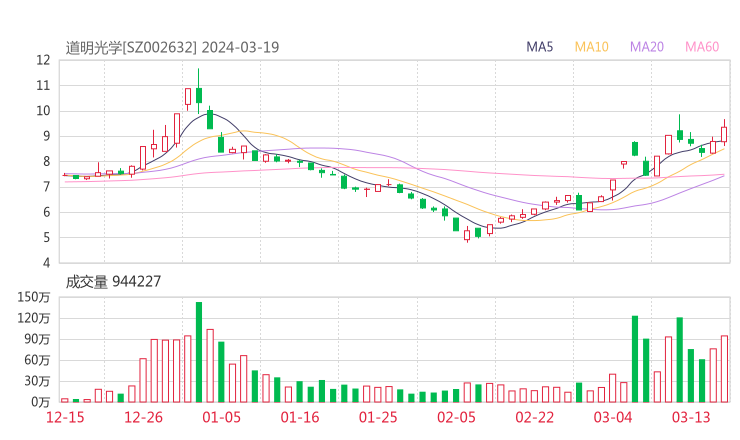This screenshot has height=440, width=740.
Task: Click the 60万 volume axis label
Action: 37,360
